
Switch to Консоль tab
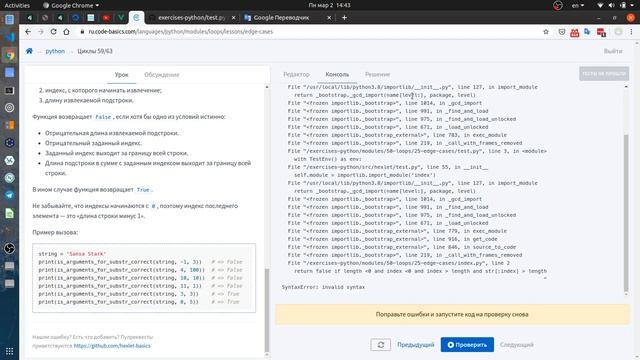tap(337, 74)
